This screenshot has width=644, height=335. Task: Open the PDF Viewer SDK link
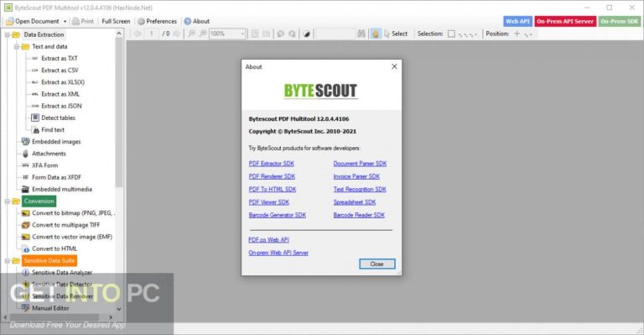(269, 202)
